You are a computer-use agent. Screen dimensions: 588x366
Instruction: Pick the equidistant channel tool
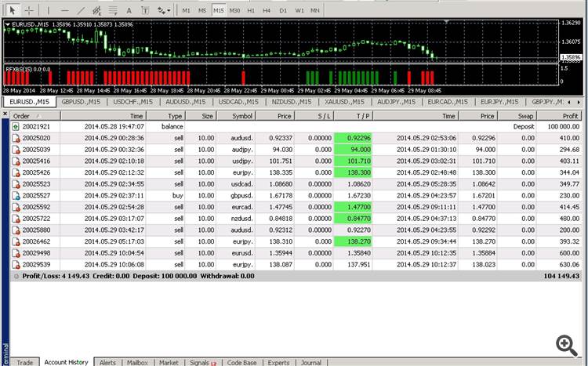pos(97,10)
